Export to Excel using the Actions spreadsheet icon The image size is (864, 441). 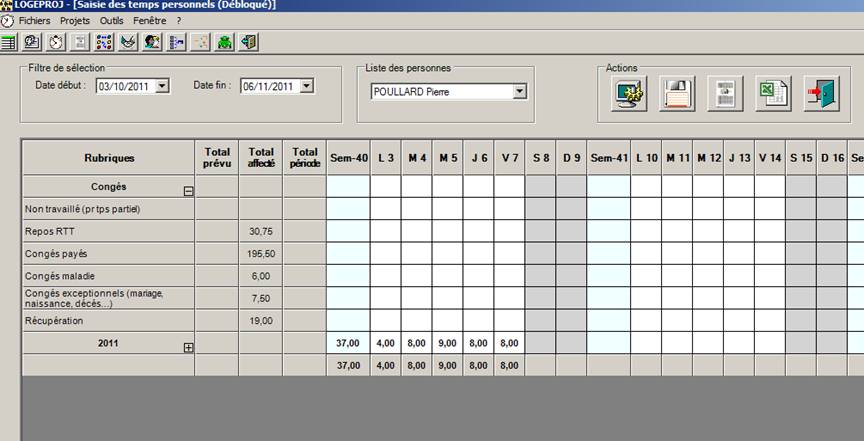pyautogui.click(x=773, y=95)
